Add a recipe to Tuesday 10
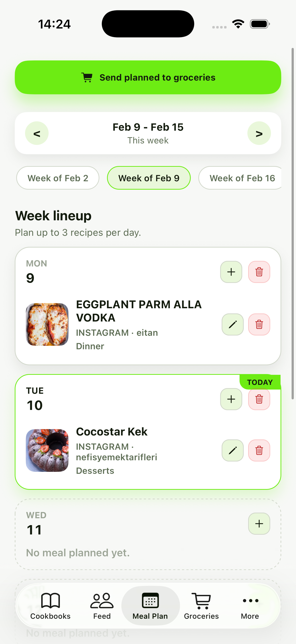Viewport: 296px width, 644px height. 231,399
